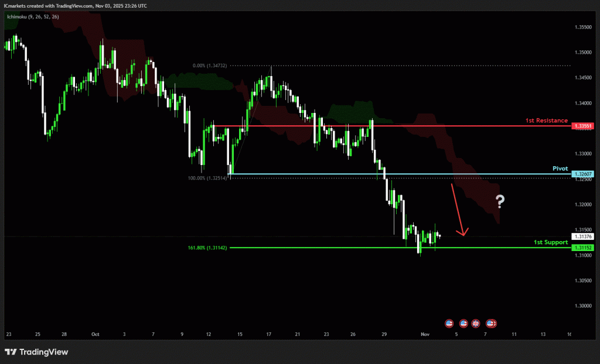Click the red downward arrow drawing
This screenshot has width=600, height=364.
[458, 211]
